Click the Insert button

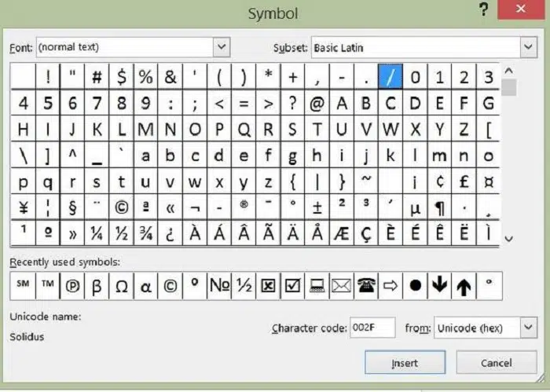click(405, 363)
